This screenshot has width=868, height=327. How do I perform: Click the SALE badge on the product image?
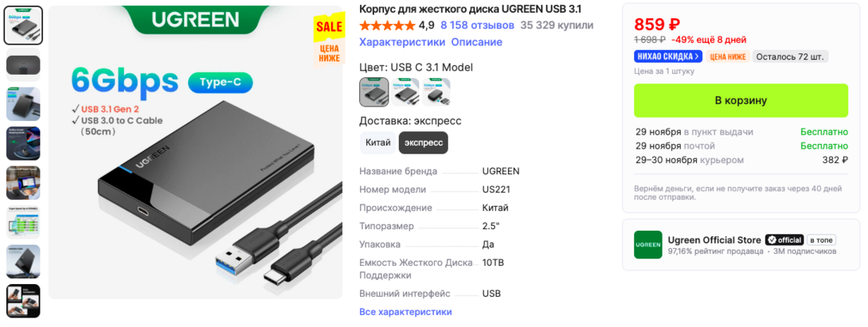[329, 26]
